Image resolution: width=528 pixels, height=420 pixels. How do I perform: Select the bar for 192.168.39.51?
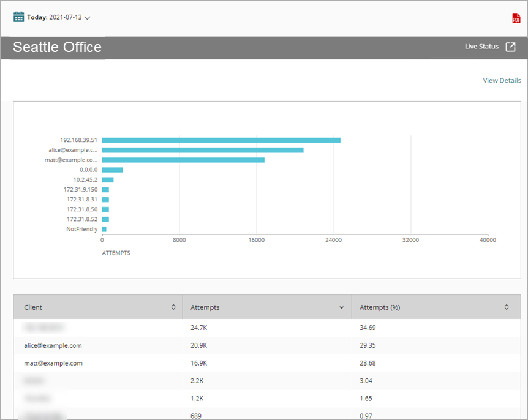tap(221, 140)
